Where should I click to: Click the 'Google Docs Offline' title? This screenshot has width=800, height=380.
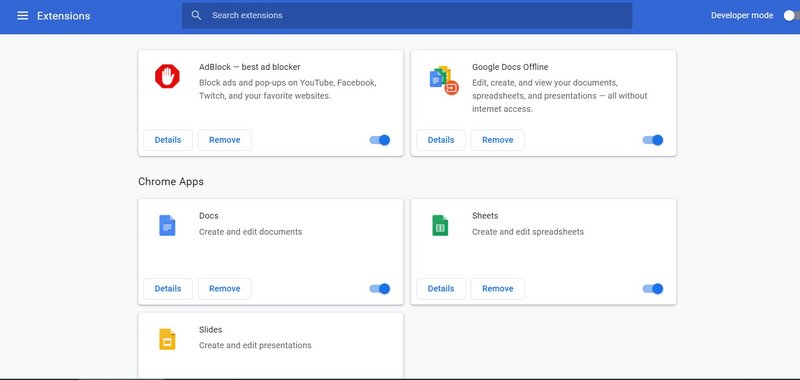510,67
